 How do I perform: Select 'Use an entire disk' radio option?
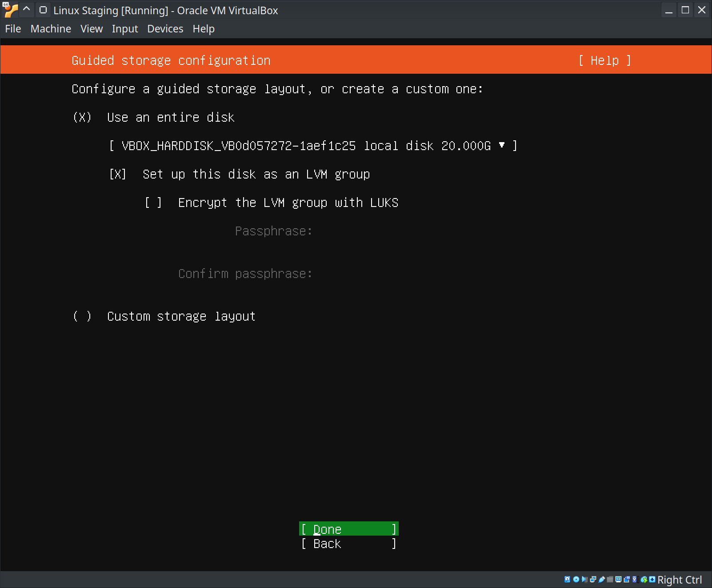point(82,117)
